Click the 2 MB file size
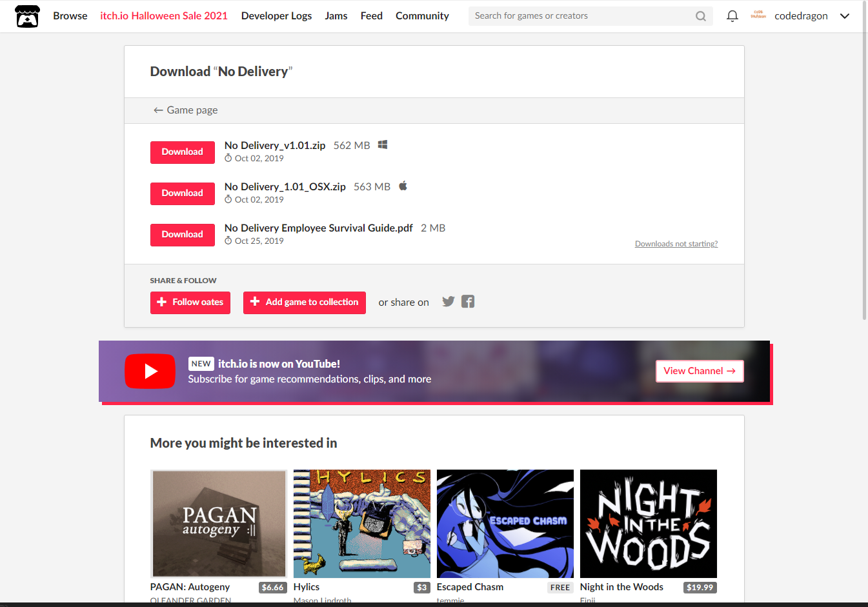 coord(433,228)
